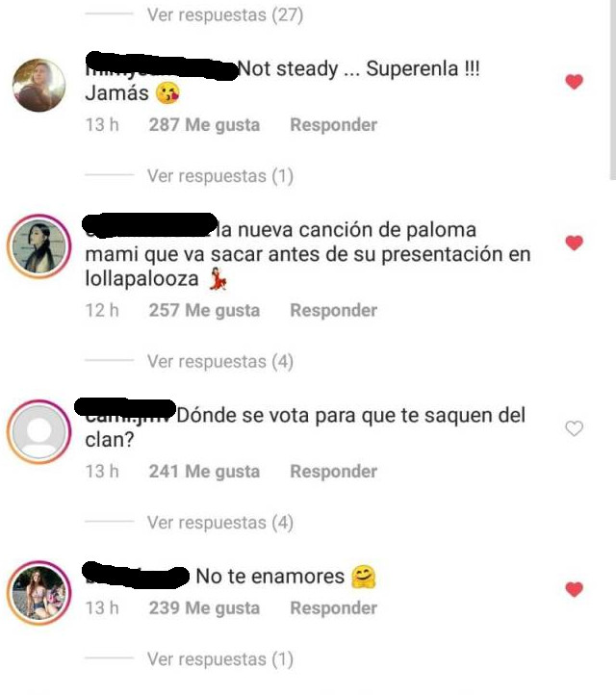
Task: Expand Ver respuestas (4) under clan comment
Action: (x=220, y=522)
